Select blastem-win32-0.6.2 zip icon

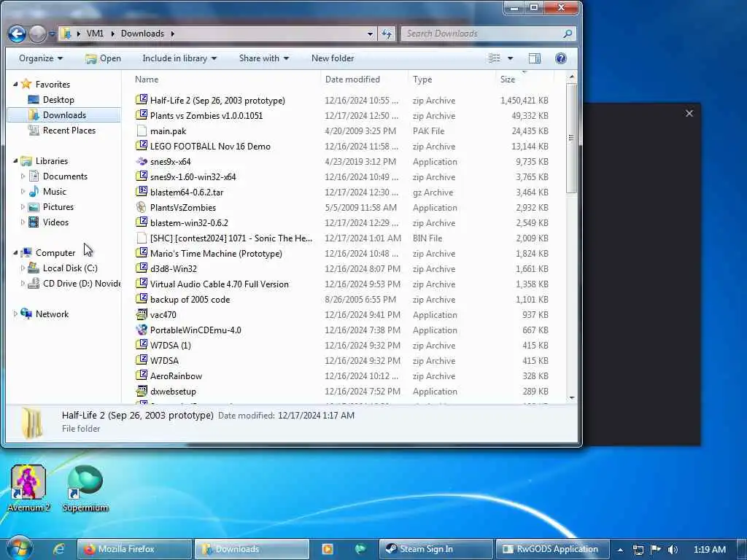[x=142, y=222]
